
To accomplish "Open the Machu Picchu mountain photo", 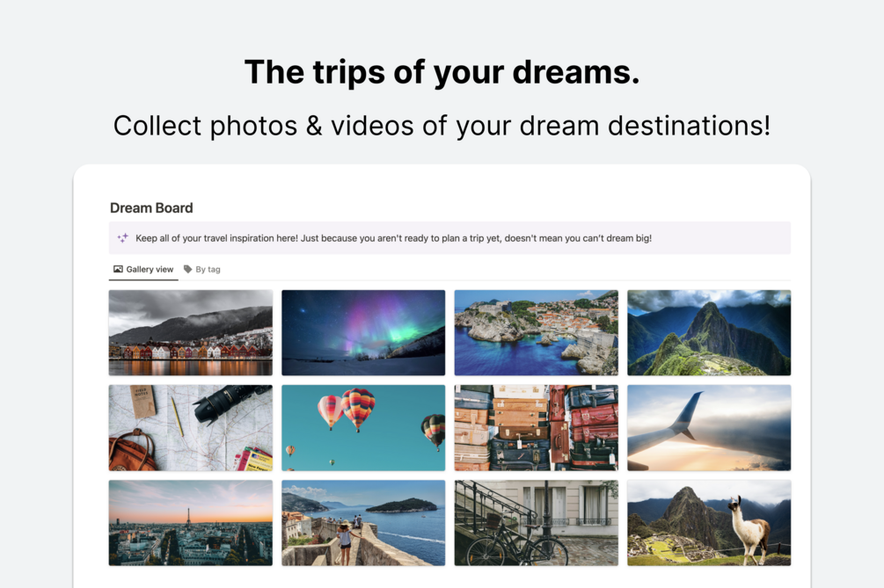I will pos(709,333).
